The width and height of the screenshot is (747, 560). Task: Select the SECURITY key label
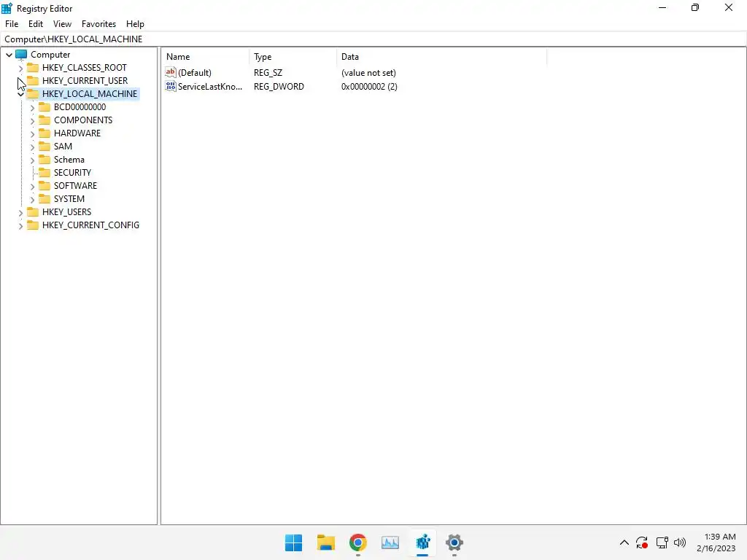(x=72, y=172)
